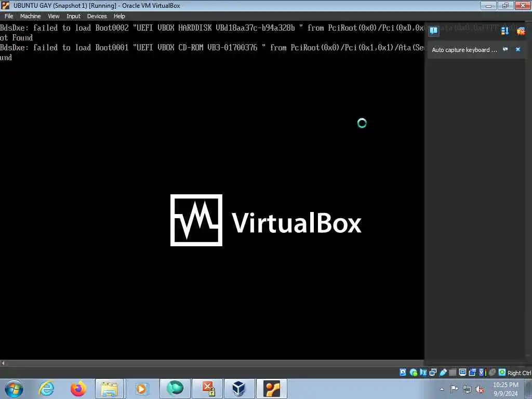Switch to the red X padlock taskbar app

[x=207, y=389]
